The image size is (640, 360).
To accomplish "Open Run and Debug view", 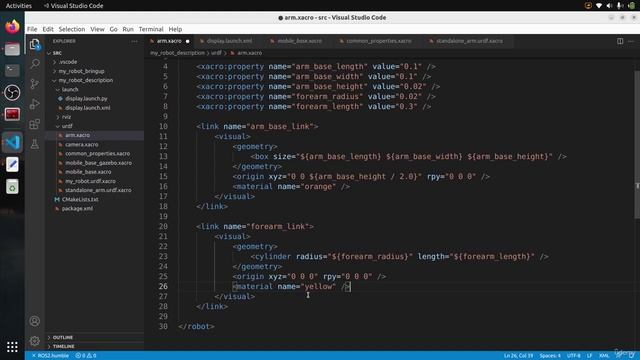I will [35, 104].
